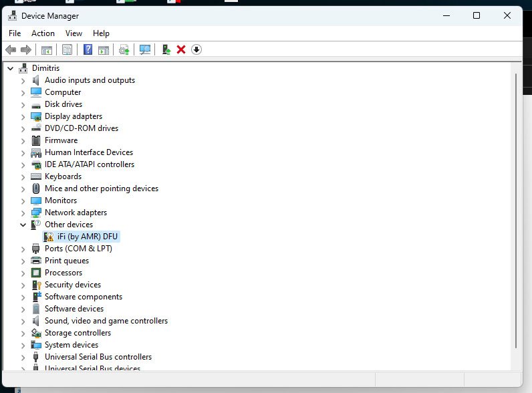Open the Action menu
Screen dimensions: 532x393
(43, 33)
